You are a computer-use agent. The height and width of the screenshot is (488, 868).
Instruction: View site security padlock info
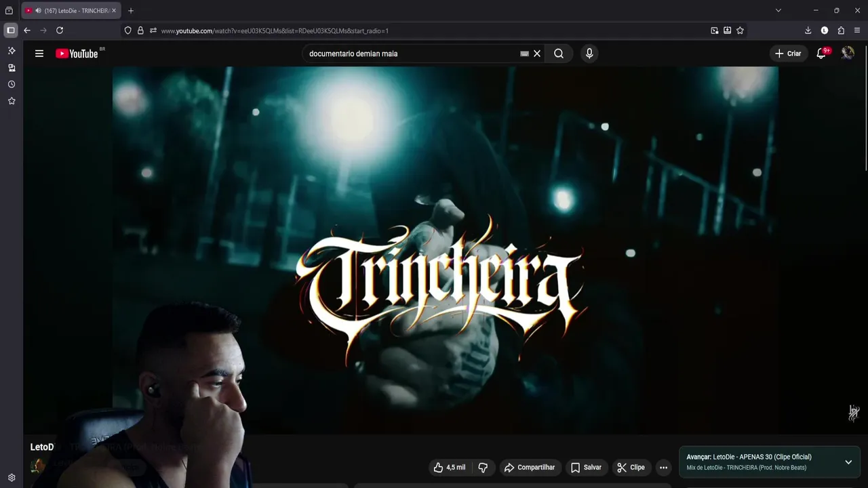pos(140,30)
